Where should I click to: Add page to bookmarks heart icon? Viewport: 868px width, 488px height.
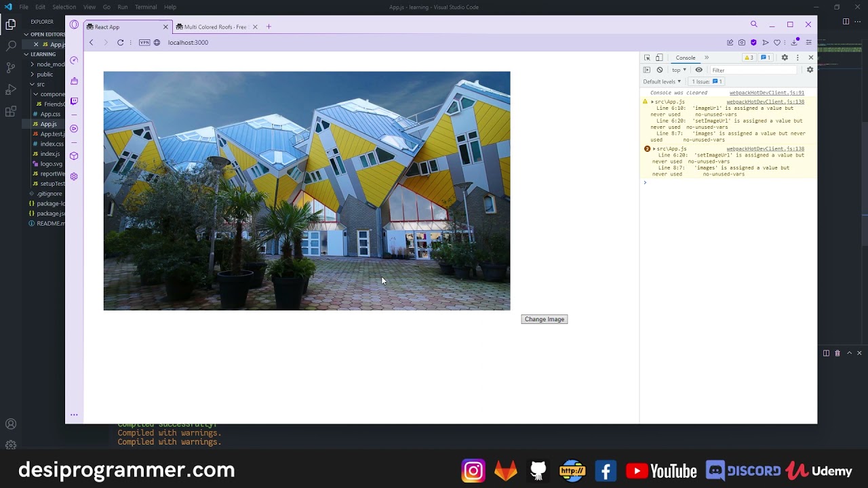pos(777,42)
